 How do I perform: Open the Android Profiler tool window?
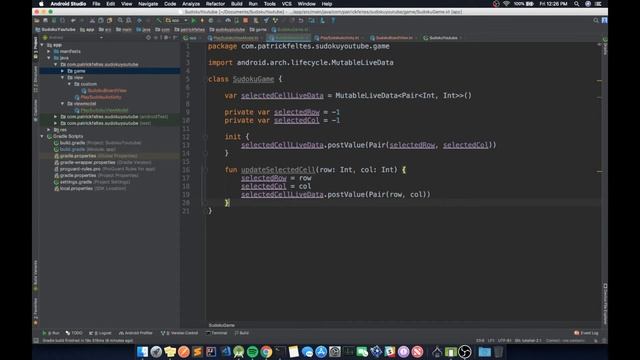135,333
